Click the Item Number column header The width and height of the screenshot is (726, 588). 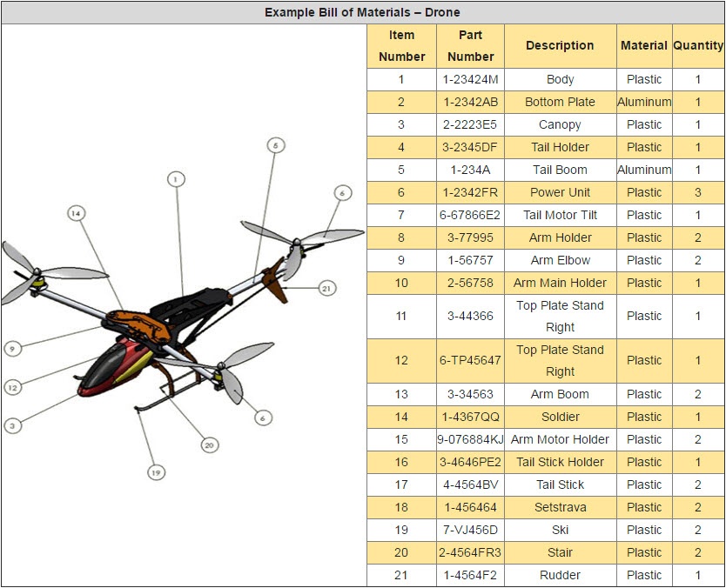pyautogui.click(x=401, y=46)
